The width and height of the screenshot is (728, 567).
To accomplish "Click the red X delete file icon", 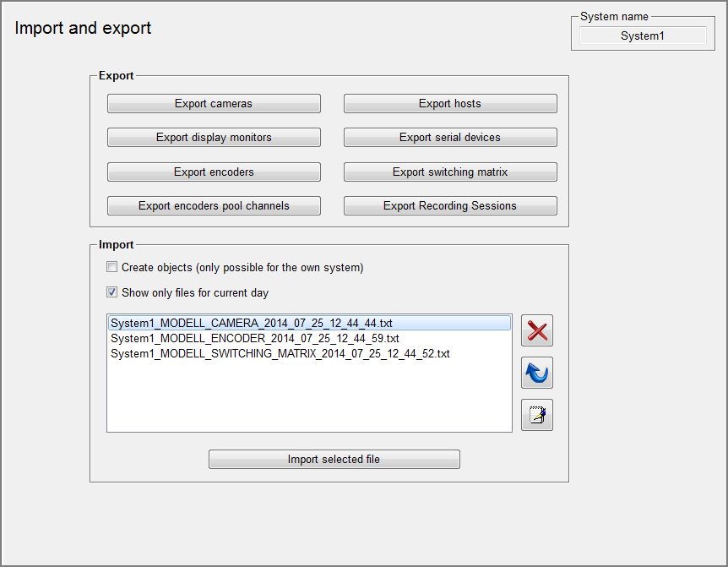I will point(536,330).
